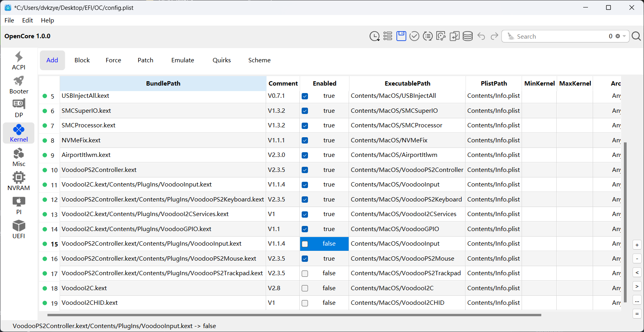Enable the VoodooI2CHID.kext checkbox
The height and width of the screenshot is (332, 644).
(x=305, y=303)
